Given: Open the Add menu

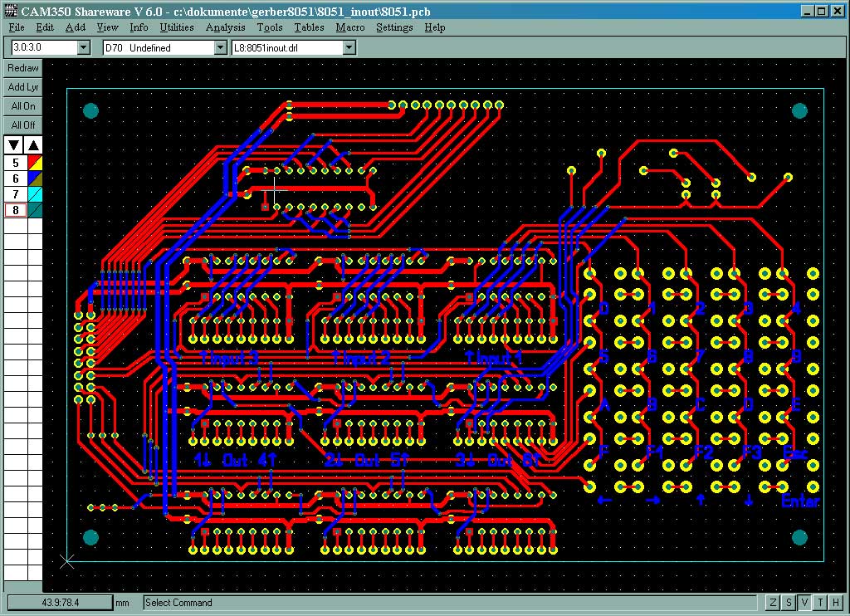Looking at the screenshot, I should click(x=76, y=27).
